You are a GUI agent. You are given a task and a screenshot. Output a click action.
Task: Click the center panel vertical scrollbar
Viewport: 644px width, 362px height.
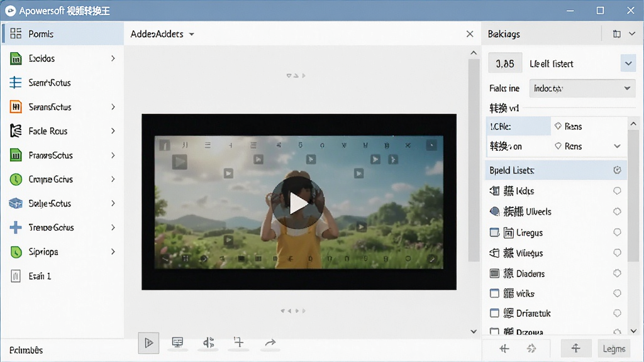point(474,160)
